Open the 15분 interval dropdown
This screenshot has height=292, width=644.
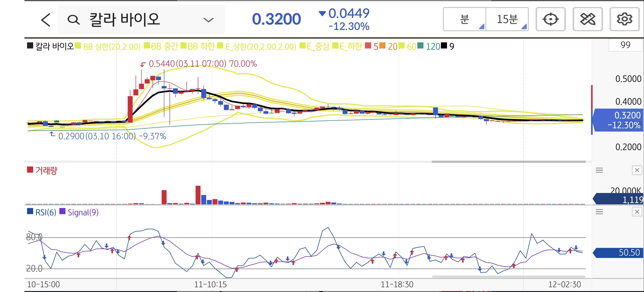click(x=507, y=19)
